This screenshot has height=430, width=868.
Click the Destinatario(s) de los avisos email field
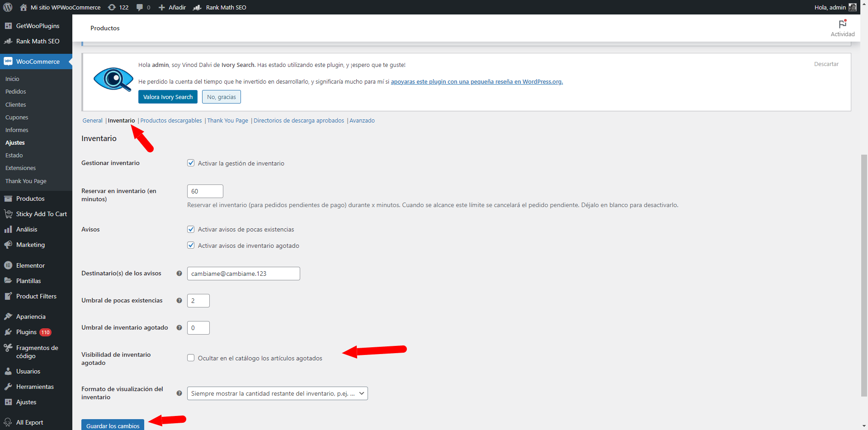click(244, 274)
